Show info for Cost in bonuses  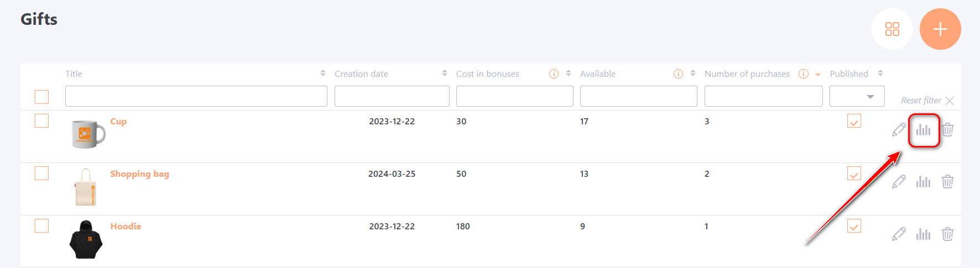click(554, 74)
